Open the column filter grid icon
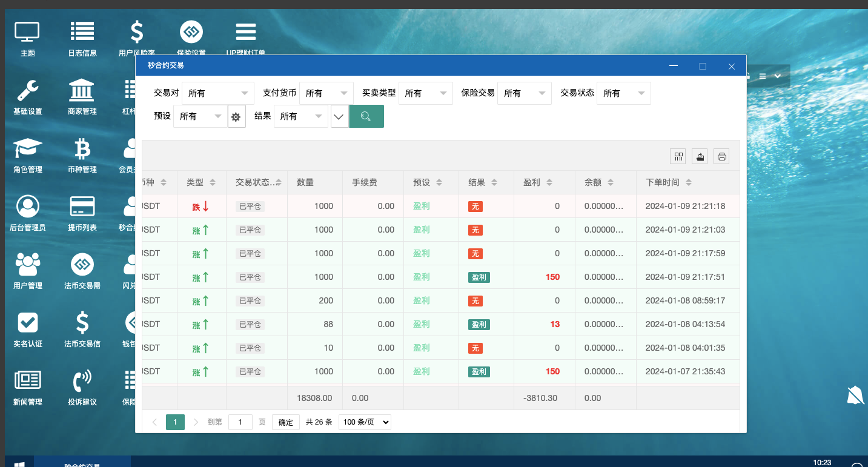868x467 pixels. click(678, 157)
